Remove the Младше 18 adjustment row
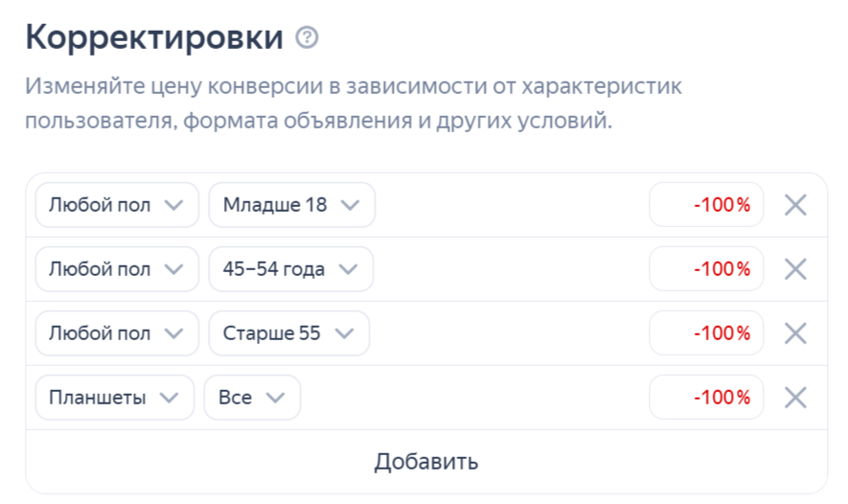Image resolution: width=848 pixels, height=504 pixels. (x=795, y=205)
